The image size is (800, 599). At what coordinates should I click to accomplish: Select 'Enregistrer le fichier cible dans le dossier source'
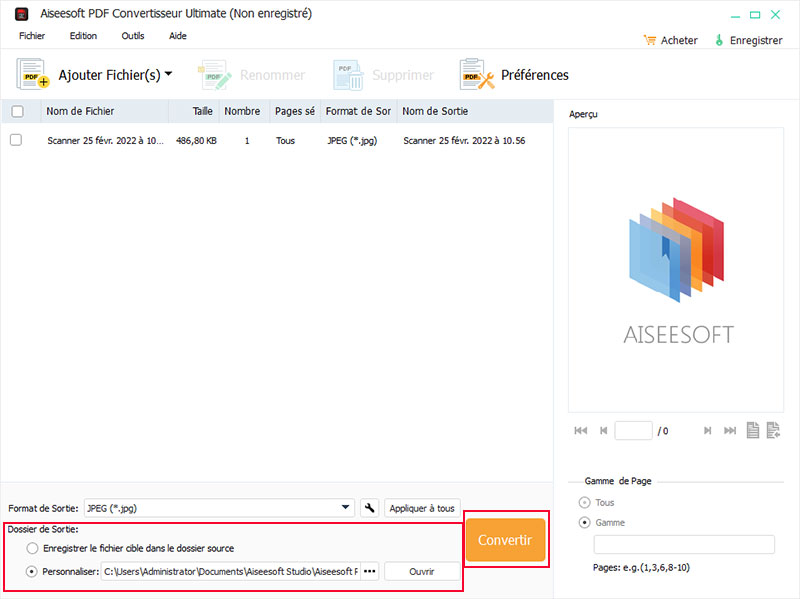point(32,548)
